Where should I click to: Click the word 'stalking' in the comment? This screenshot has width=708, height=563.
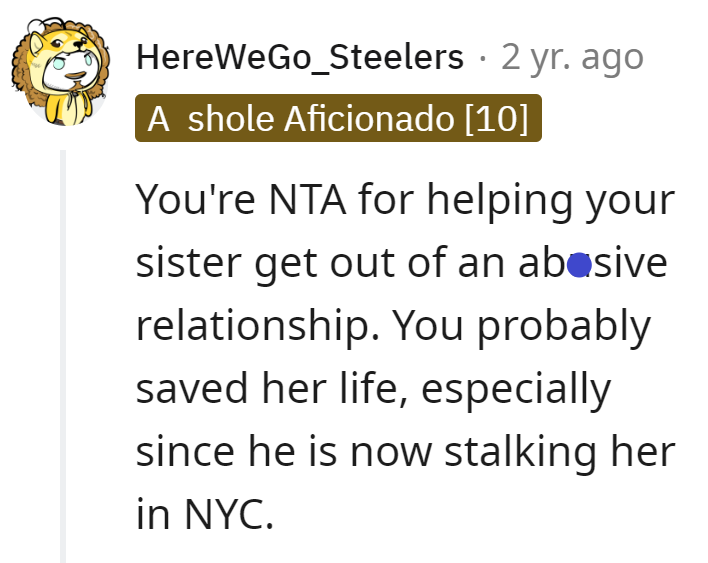[522, 451]
